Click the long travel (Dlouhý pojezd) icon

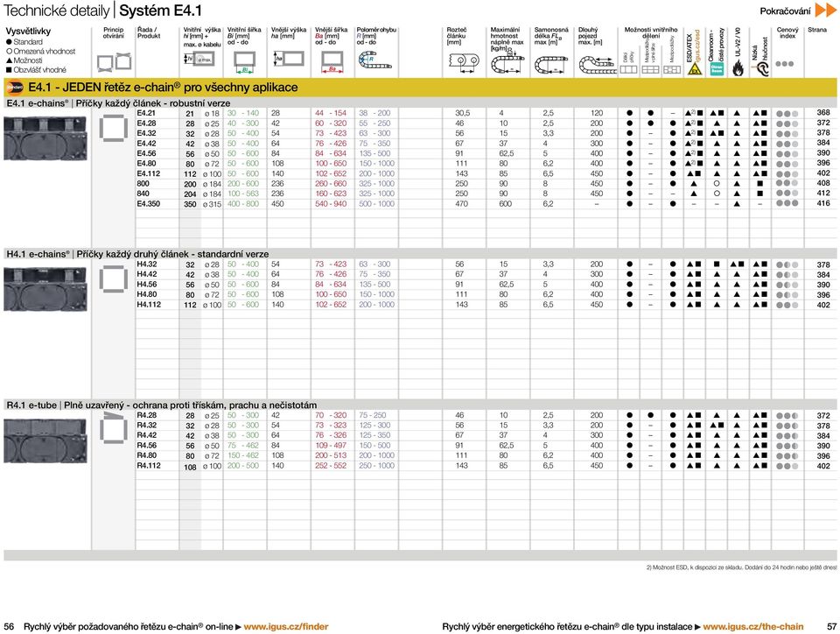(598, 65)
